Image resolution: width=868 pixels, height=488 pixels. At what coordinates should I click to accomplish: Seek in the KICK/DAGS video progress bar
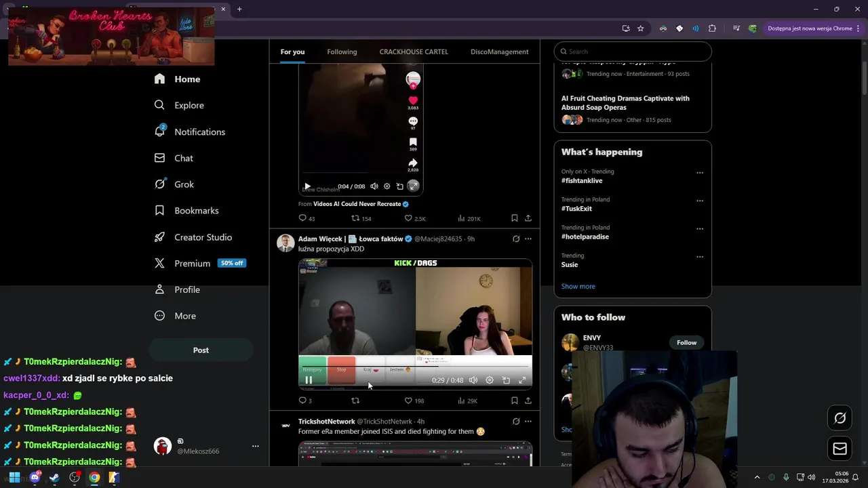(x=415, y=367)
